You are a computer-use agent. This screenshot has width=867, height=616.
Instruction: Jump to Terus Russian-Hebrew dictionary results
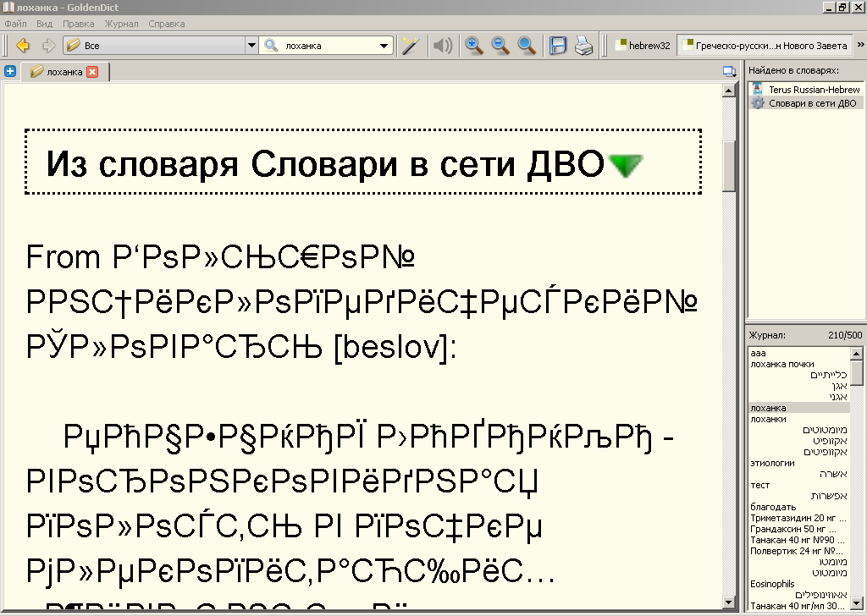click(806, 90)
